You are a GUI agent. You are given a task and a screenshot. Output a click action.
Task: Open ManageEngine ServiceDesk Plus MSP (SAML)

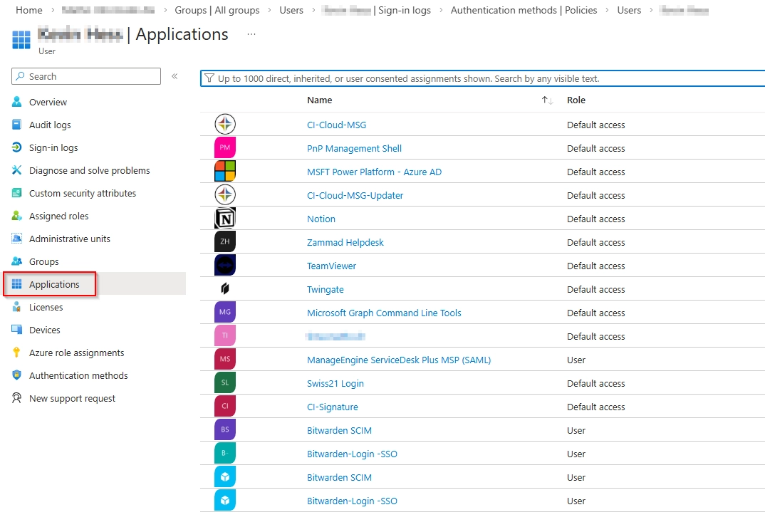tap(397, 360)
